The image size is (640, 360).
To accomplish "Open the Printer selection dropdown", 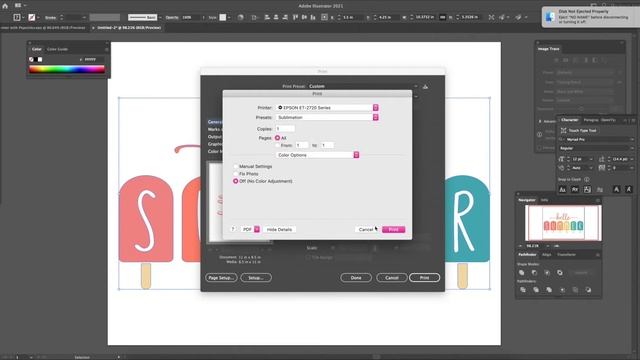I will (x=327, y=107).
